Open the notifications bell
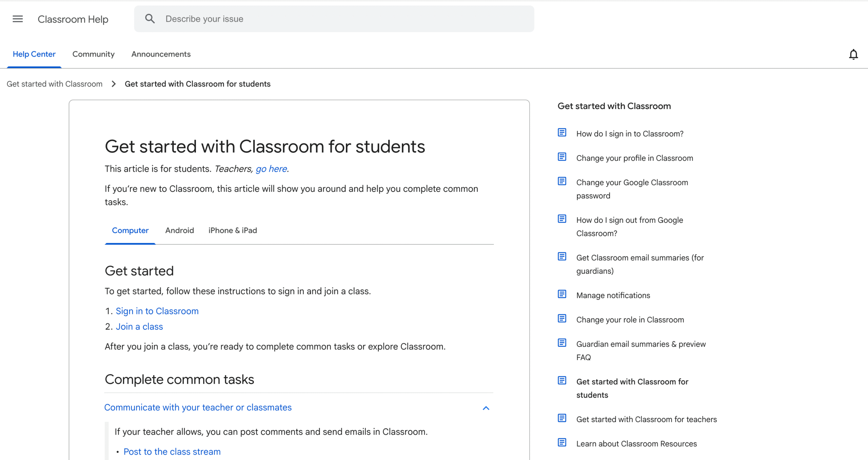 [853, 55]
